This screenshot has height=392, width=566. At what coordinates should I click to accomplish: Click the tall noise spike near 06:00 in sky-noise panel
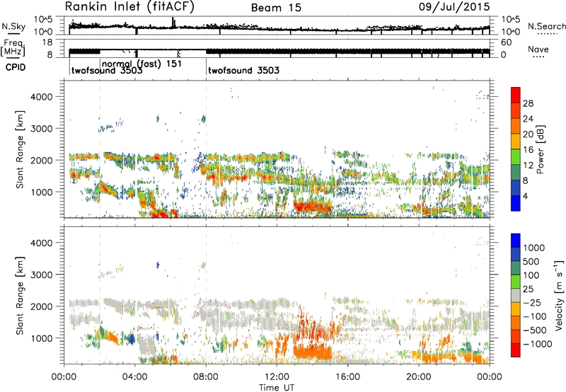click(173, 23)
